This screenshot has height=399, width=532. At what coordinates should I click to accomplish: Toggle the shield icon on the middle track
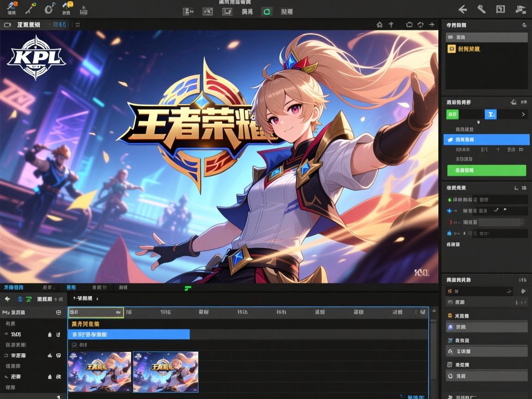(x=59, y=356)
